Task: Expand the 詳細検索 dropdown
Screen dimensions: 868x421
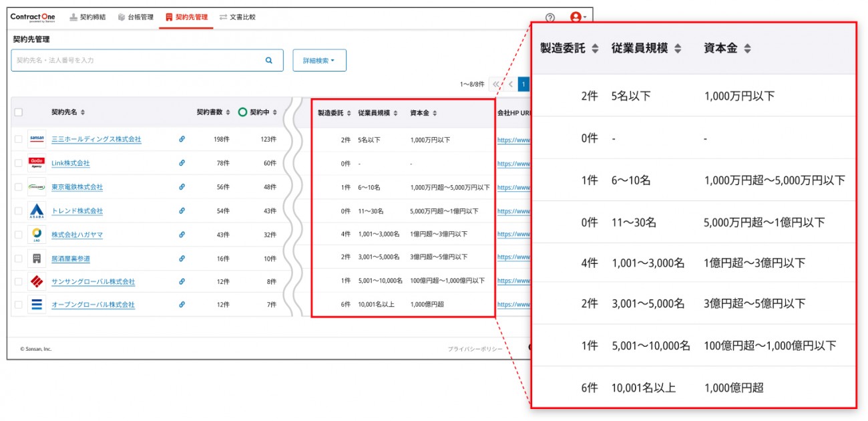Action: (319, 60)
